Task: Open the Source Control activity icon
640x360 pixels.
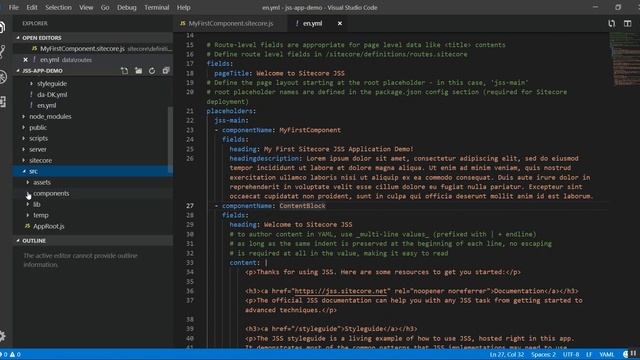Action: 2,52
